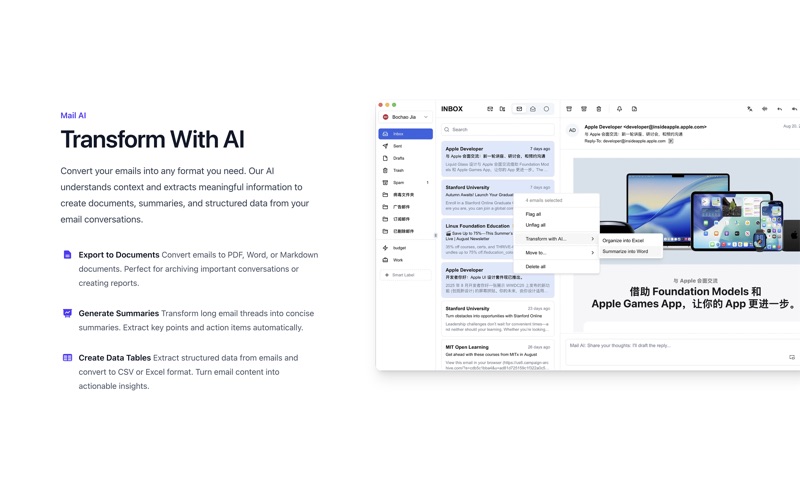Click the Generate Summaries title
The width and height of the screenshot is (800, 500).
point(119,313)
